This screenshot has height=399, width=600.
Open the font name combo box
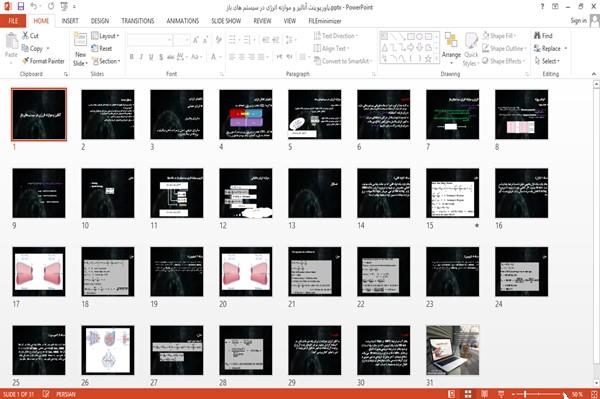pyautogui.click(x=150, y=39)
